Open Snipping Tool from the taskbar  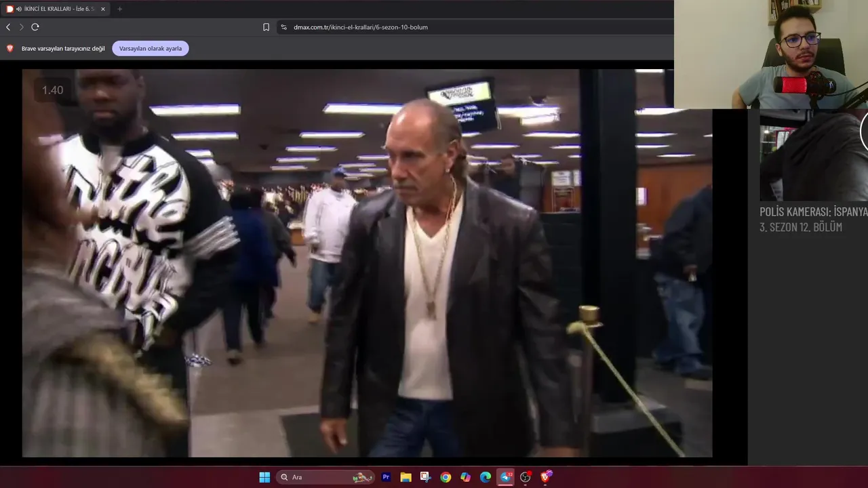425,477
